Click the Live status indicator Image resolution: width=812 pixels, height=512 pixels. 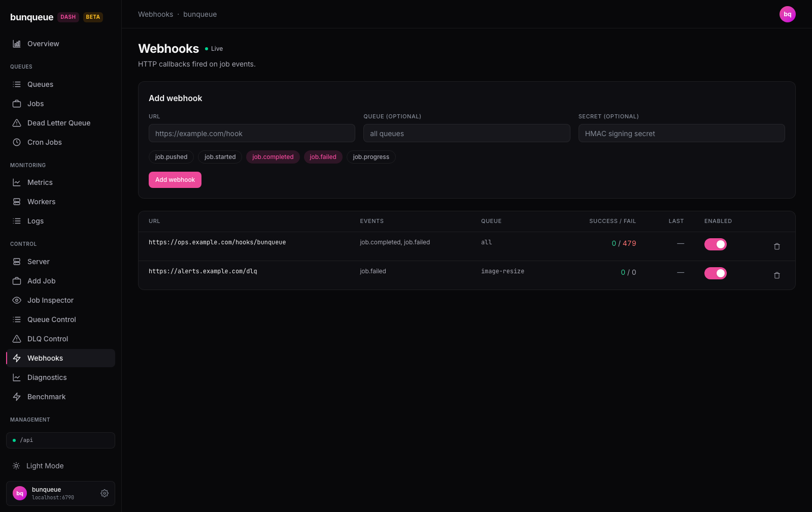point(214,49)
